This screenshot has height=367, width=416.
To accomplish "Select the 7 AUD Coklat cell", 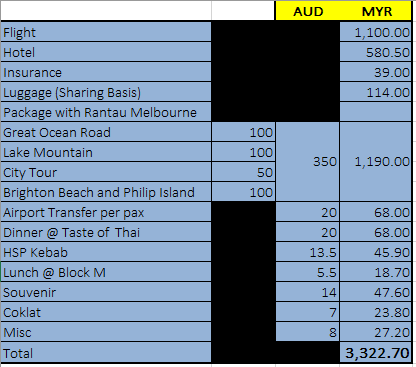I will [x=308, y=312].
